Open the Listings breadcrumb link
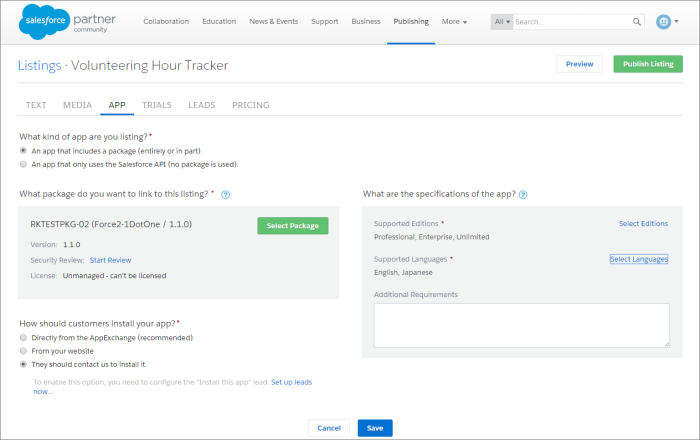 pyautogui.click(x=39, y=66)
